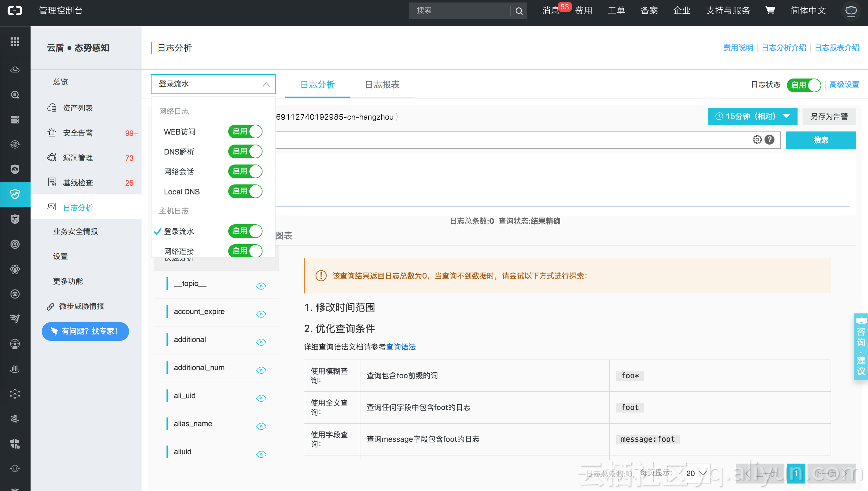The image size is (868, 491).
Task: Open 更多功能 in the sidebar
Action: click(x=68, y=281)
